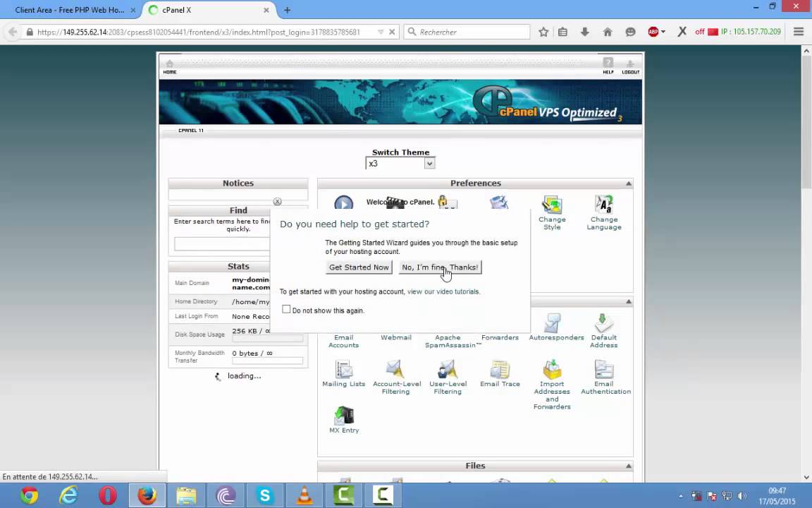Screen dimensions: 812x508
Task: Click the Find search input field
Action: pos(222,244)
